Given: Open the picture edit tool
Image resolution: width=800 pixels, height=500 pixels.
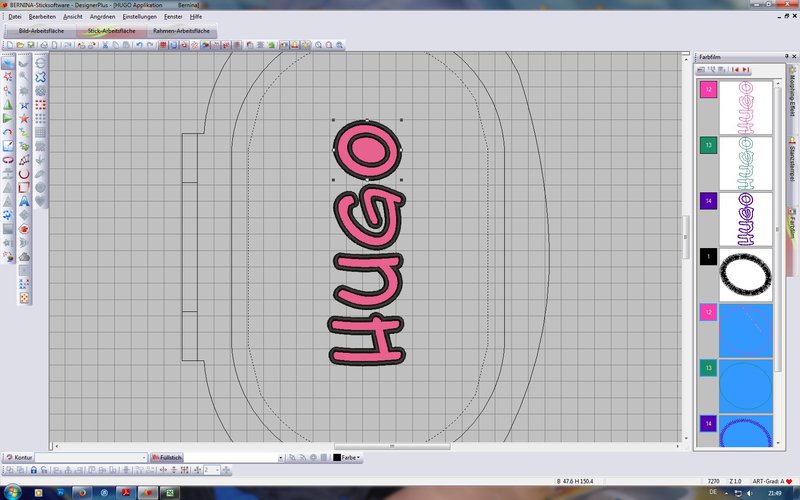Looking at the screenshot, I should pyautogui.click(x=8, y=146).
